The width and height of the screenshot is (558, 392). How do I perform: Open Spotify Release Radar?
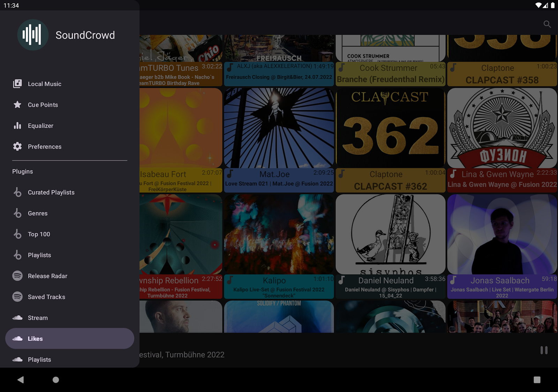tap(70, 276)
